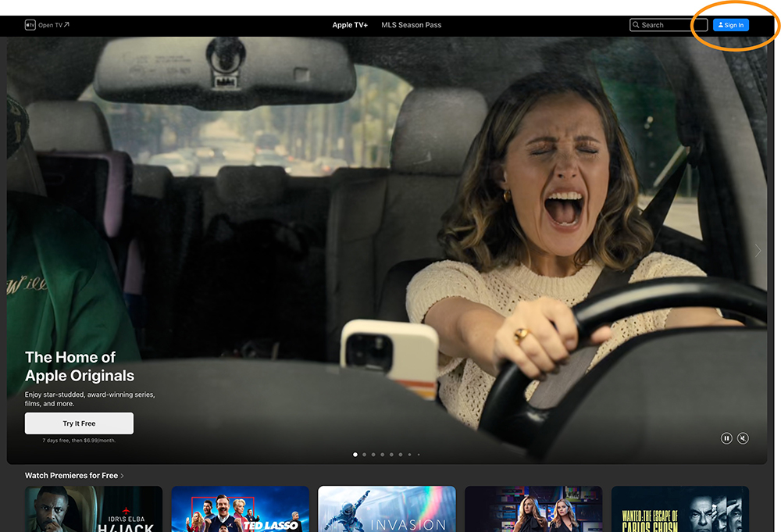Image resolution: width=781 pixels, height=532 pixels.
Task: Open the Wanted: Carlos Ghosn thumbnail
Action: click(x=679, y=509)
